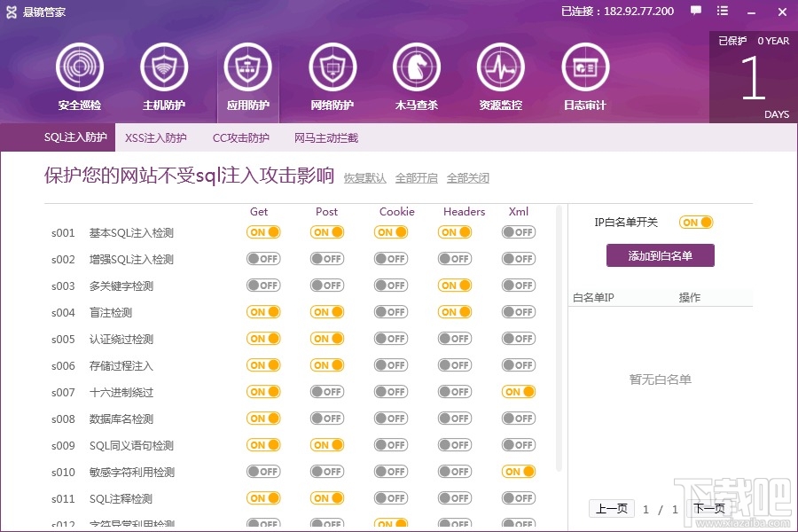Click the Get column header
Screen dimensions: 798x532
point(259,211)
